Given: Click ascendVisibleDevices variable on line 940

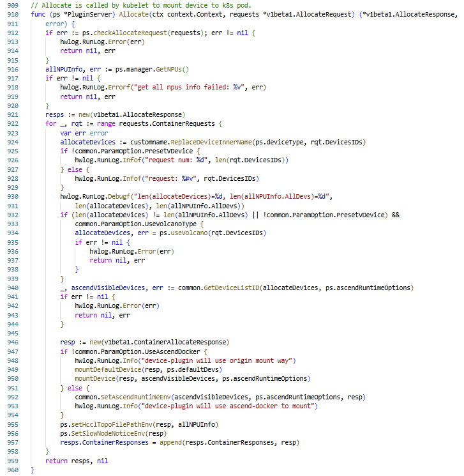Looking at the screenshot, I should [x=108, y=288].
